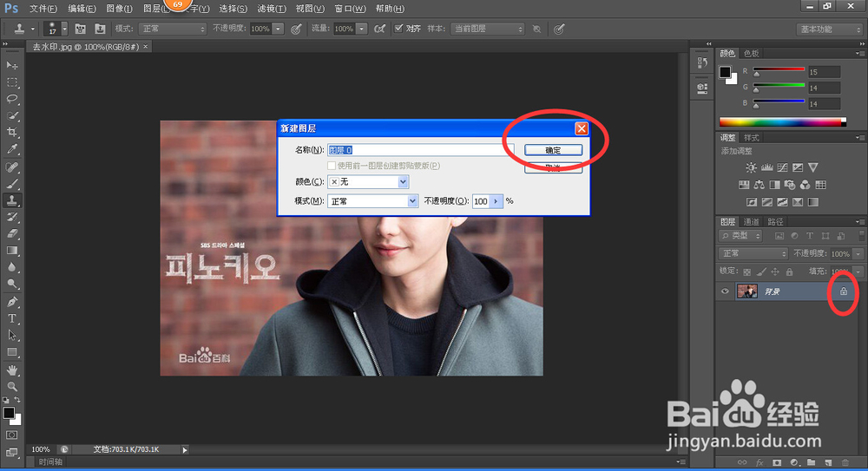Viewport: 868px width, 471px height.
Task: Select the Zoom tool
Action: coord(11,386)
